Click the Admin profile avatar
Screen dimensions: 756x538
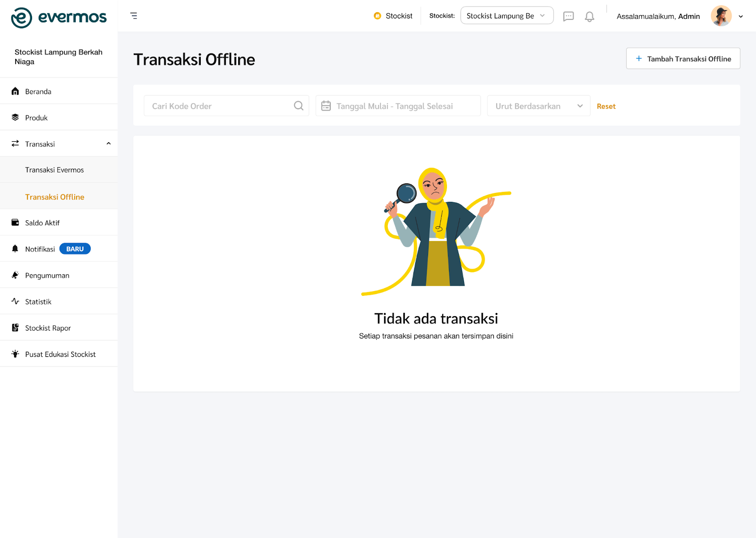click(x=721, y=16)
